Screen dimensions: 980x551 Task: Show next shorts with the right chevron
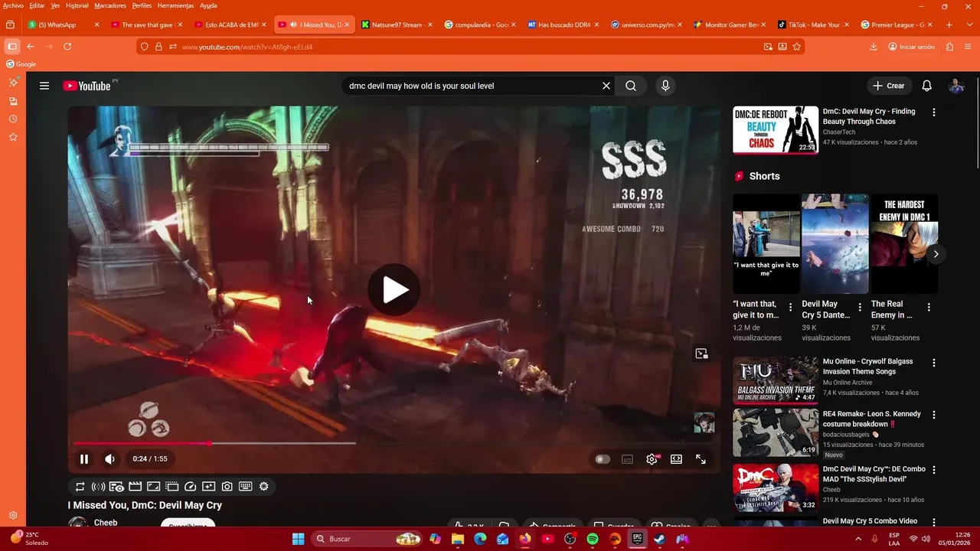(x=936, y=254)
